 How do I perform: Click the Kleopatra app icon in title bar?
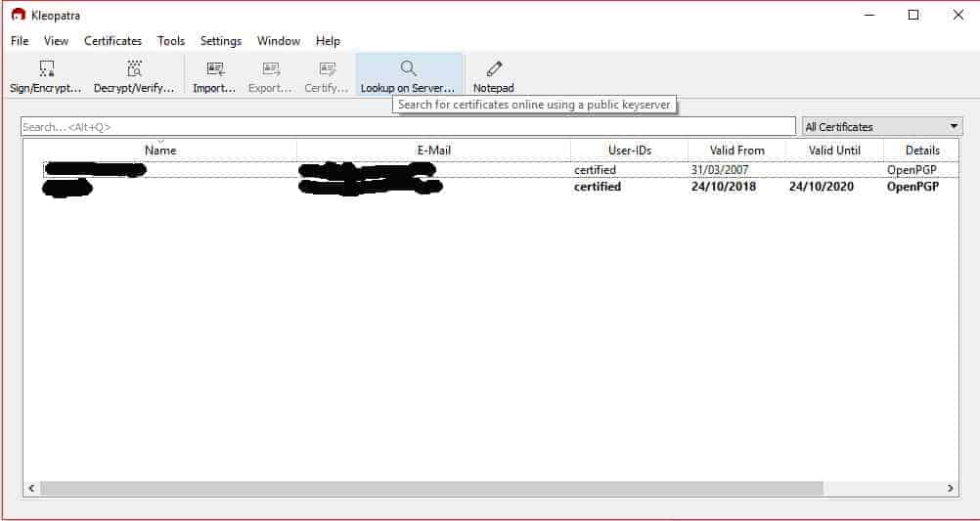tap(19, 15)
